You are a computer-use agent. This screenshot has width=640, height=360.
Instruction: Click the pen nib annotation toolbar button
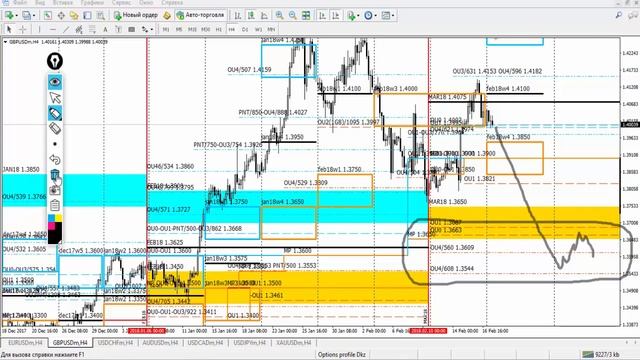pyautogui.click(x=55, y=61)
